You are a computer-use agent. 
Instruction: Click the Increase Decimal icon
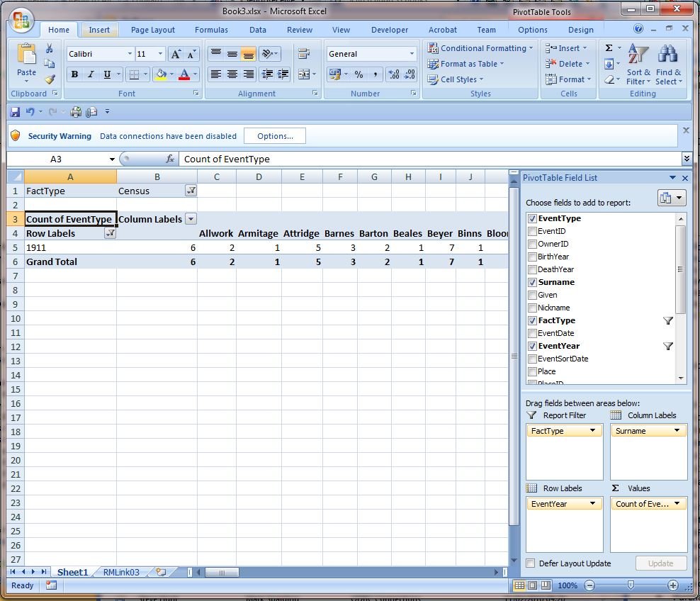coord(394,74)
